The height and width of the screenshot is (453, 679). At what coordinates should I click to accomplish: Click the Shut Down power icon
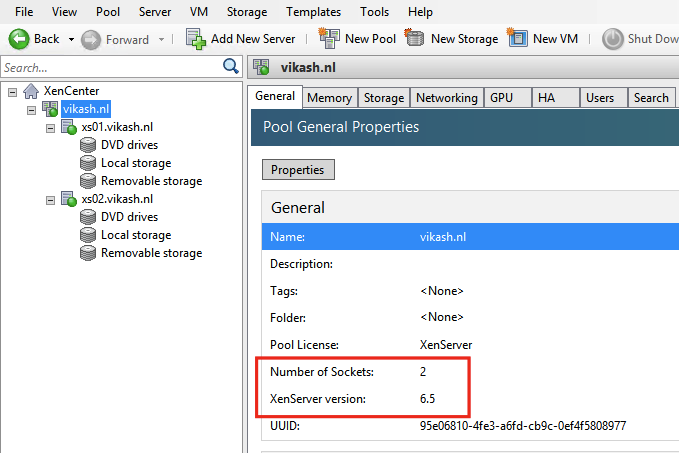pyautogui.click(x=613, y=39)
